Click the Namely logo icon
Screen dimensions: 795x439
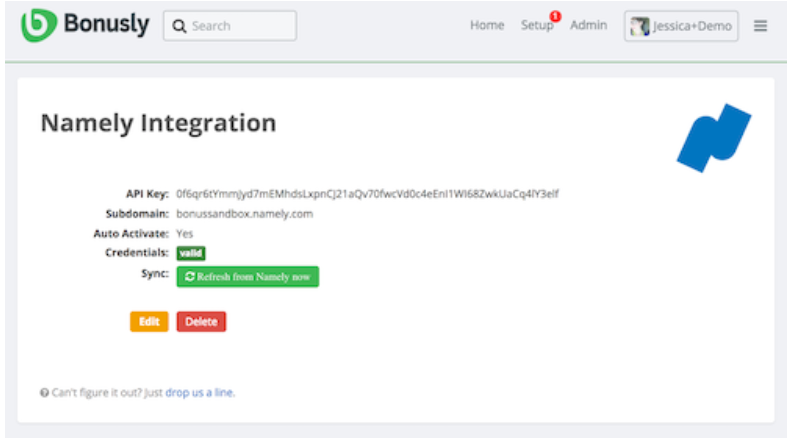click(714, 138)
